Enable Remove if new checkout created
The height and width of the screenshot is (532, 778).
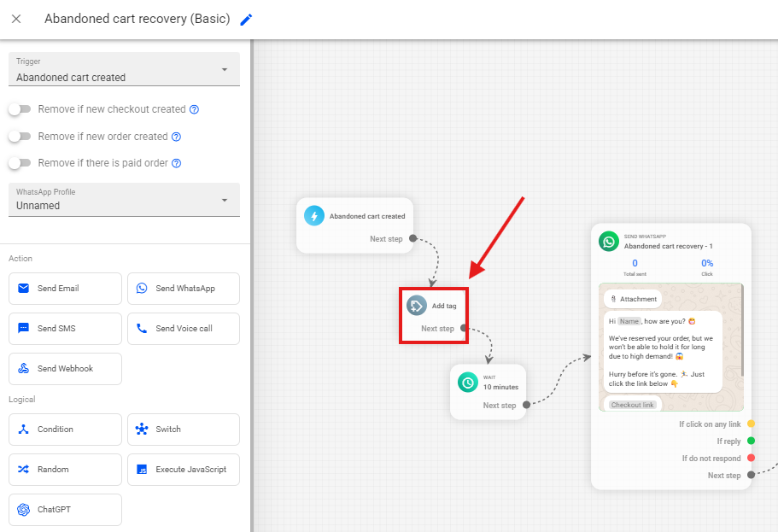point(19,109)
